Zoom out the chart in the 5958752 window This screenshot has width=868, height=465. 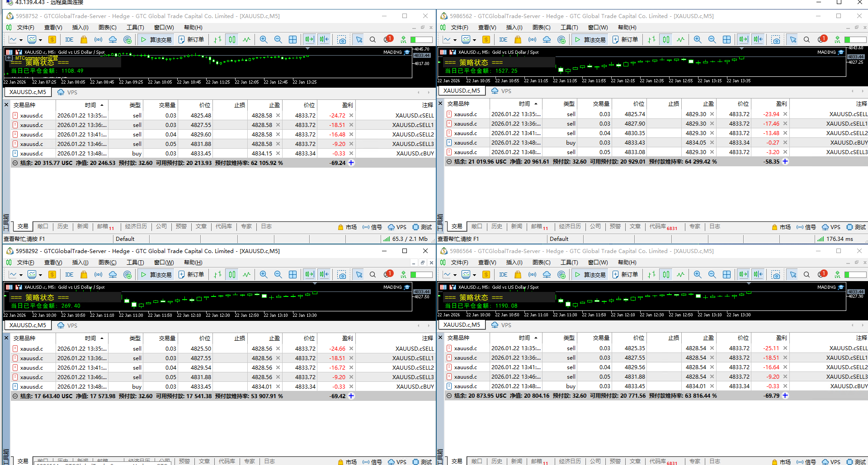278,40
